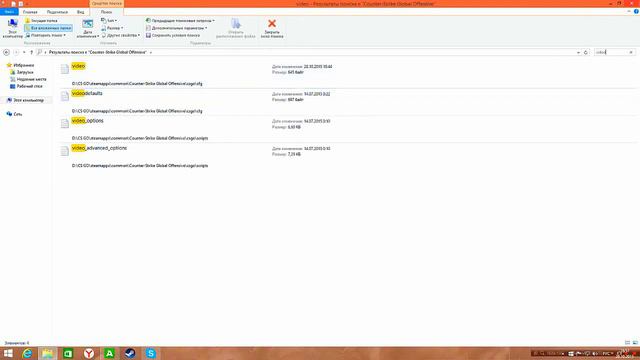640x360 pixels.
Task: Click the address bar search results path
Action: tap(98, 52)
